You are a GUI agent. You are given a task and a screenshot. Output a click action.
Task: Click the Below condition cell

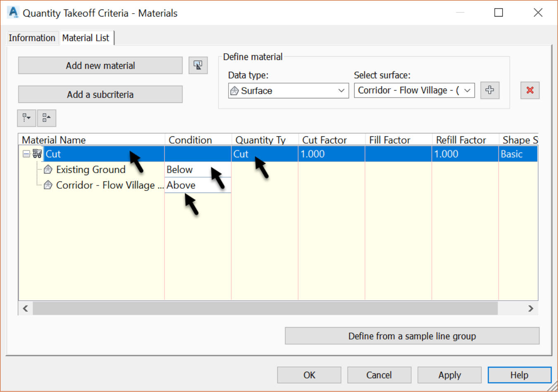point(198,169)
